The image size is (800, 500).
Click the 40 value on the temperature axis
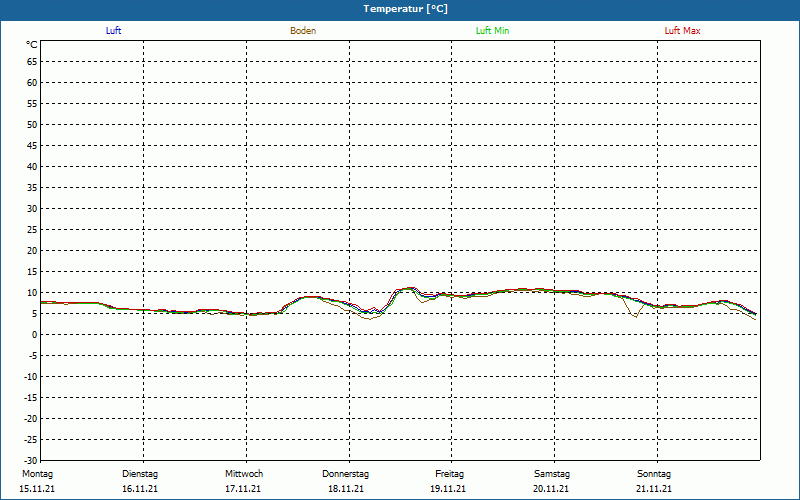[32, 167]
